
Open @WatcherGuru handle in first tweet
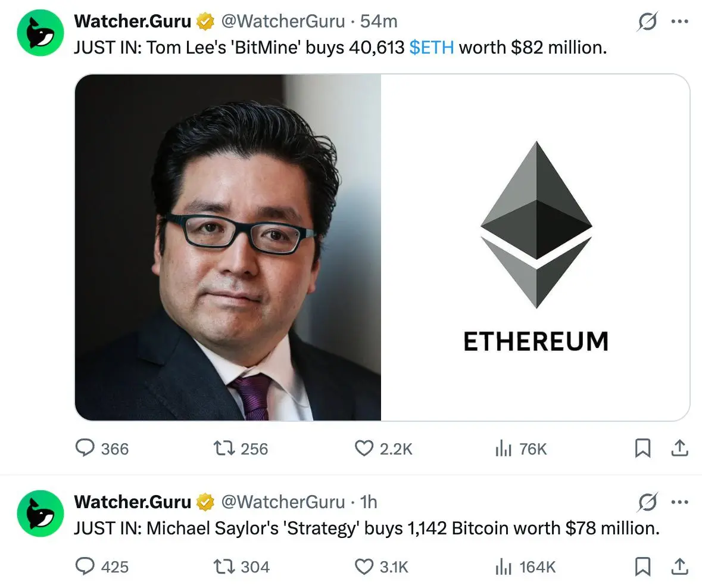[x=283, y=21]
